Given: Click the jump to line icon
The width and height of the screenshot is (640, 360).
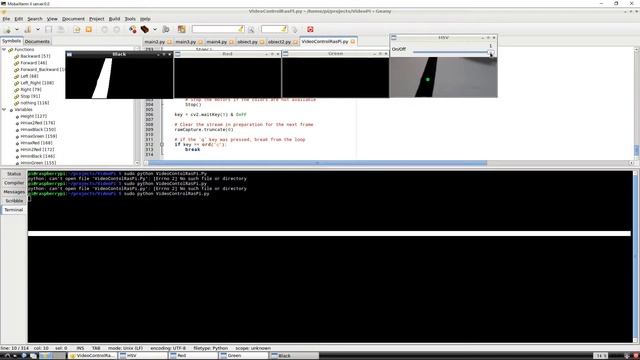Looking at the screenshot, I should [x=294, y=29].
